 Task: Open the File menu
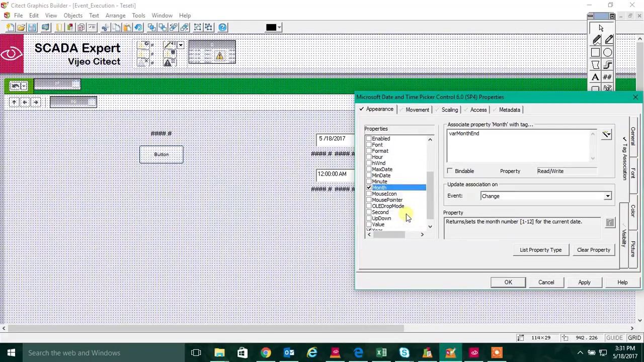pyautogui.click(x=18, y=16)
